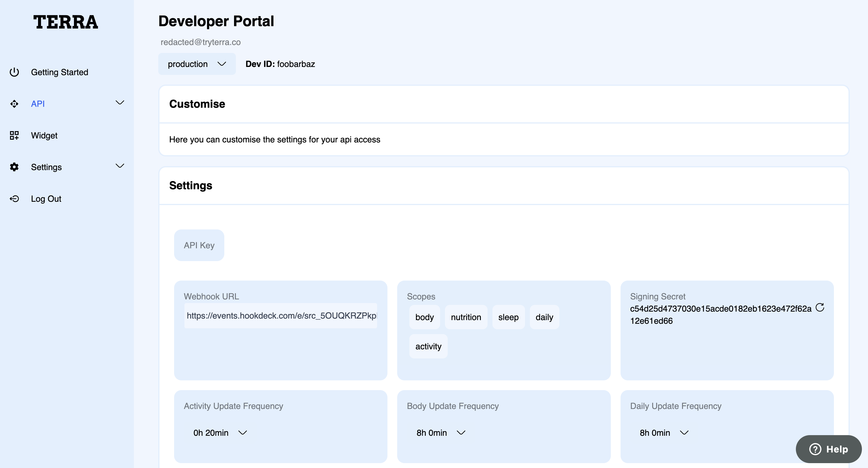Click the API diamond icon in sidebar

tap(14, 104)
